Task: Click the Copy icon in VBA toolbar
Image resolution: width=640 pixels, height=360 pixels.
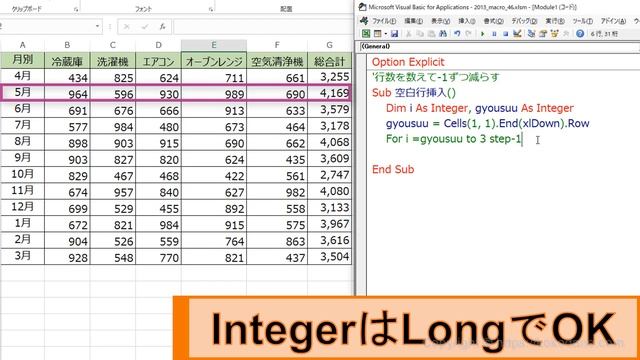Action: click(420, 33)
